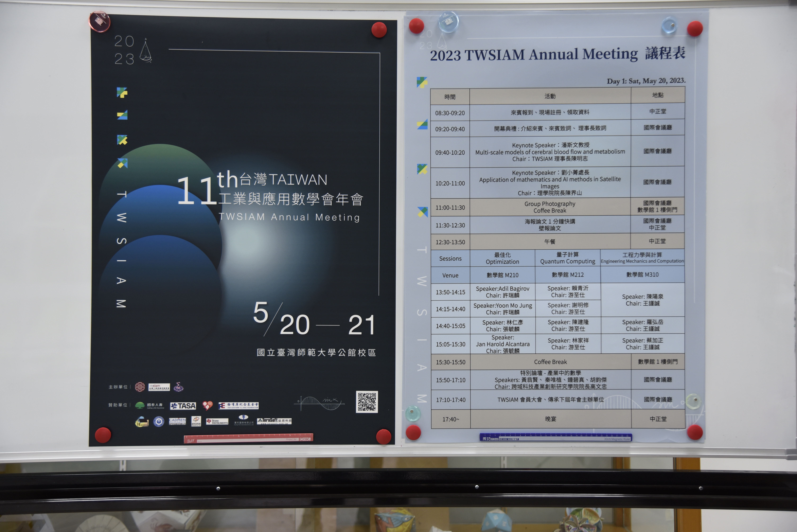Click 'Multi-scale models of cerebral blood flow' keynote cell
The width and height of the screenshot is (797, 532).
[x=550, y=152]
